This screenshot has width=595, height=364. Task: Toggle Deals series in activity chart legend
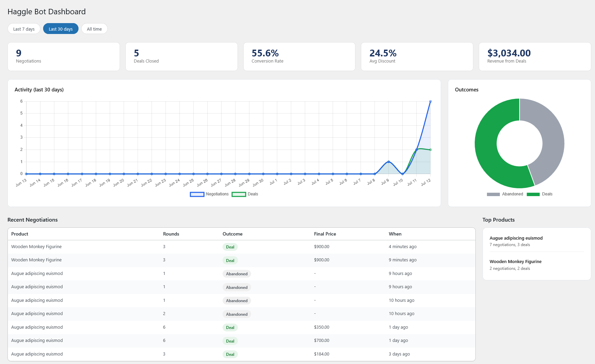click(245, 194)
